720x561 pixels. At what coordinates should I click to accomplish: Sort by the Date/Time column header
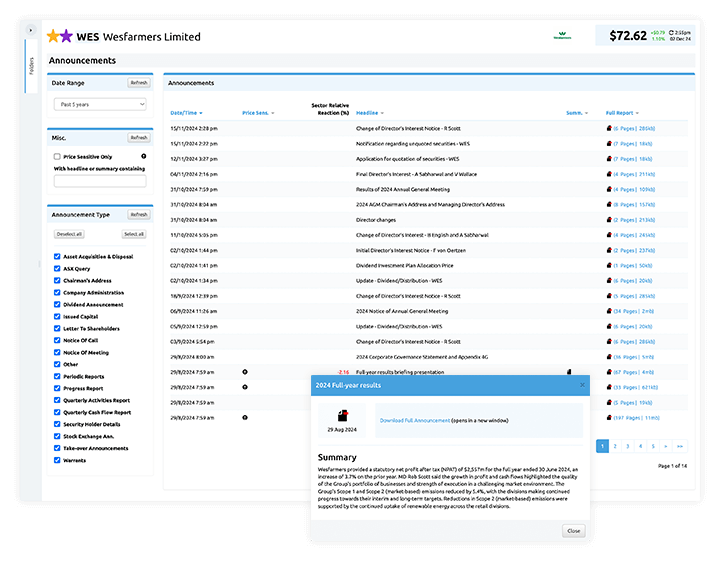186,113
